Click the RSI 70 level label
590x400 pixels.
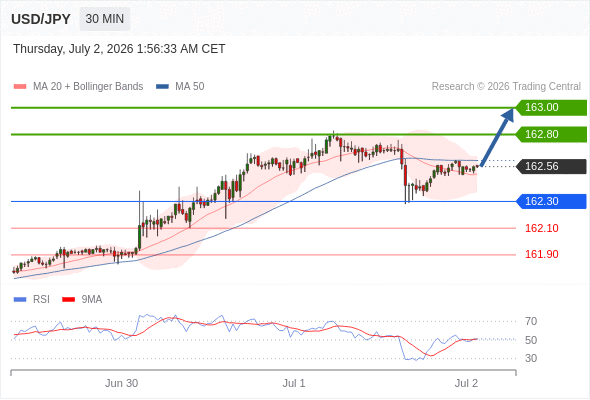pyautogui.click(x=531, y=321)
